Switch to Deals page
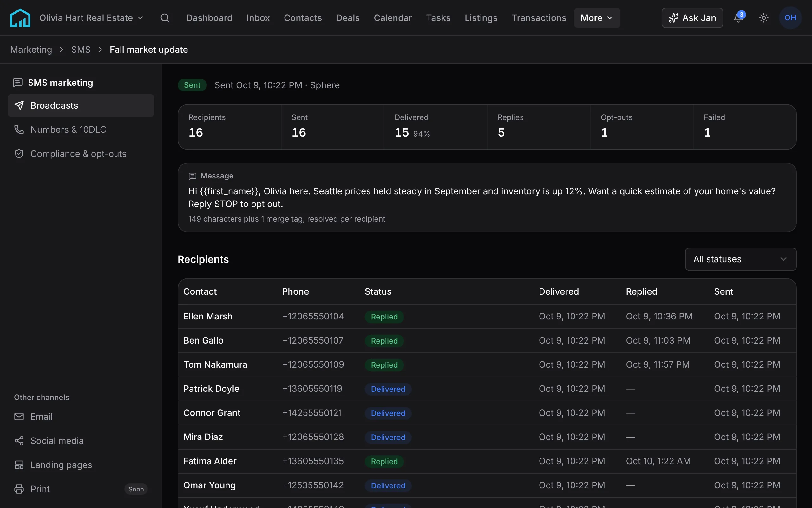This screenshot has width=812, height=508. tap(348, 18)
